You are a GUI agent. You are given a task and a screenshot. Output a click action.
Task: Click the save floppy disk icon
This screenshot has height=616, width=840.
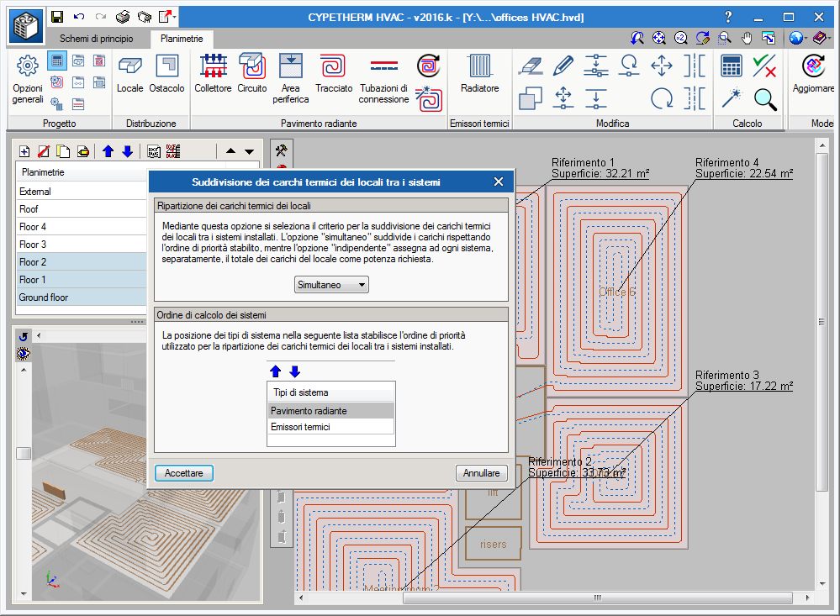[57, 17]
